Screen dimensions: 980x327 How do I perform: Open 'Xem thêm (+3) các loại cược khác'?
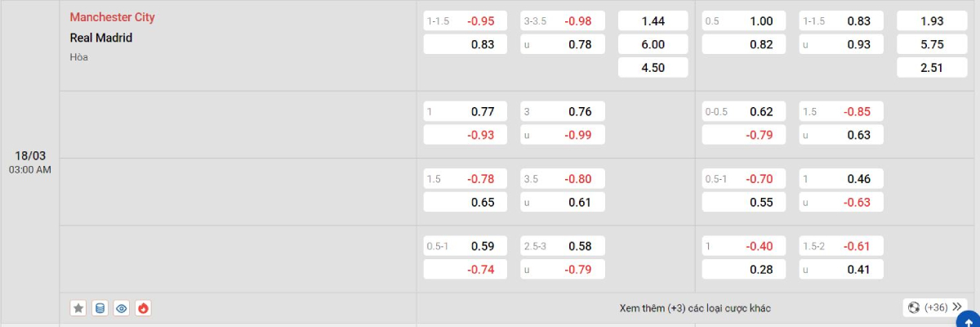point(695,308)
